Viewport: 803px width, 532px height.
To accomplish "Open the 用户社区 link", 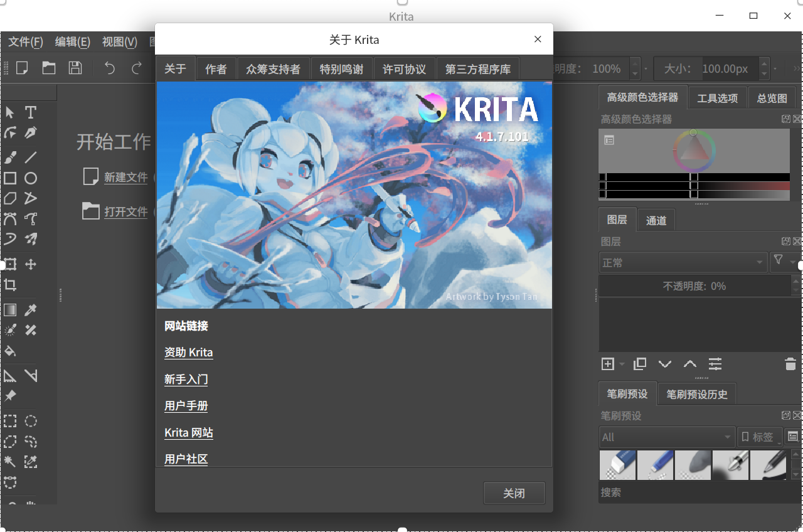I will tap(186, 459).
